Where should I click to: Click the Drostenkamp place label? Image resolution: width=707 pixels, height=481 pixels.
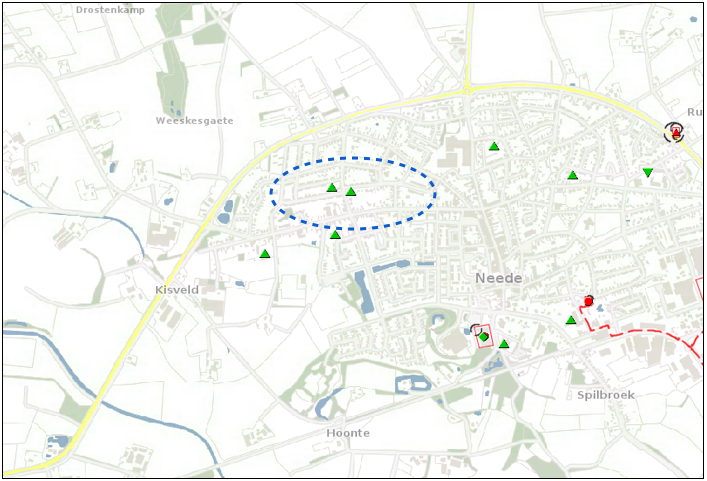point(110,10)
